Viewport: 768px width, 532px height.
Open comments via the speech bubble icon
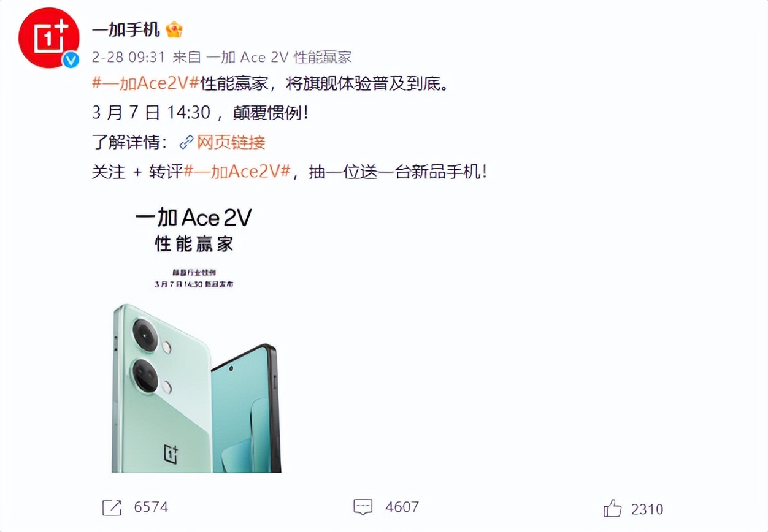point(363,507)
